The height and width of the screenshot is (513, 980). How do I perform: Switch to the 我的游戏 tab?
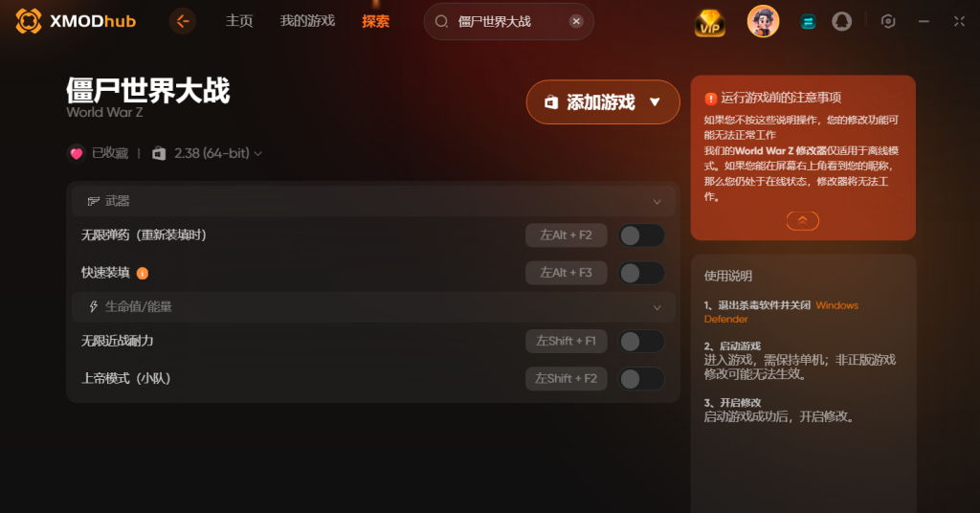(x=307, y=21)
